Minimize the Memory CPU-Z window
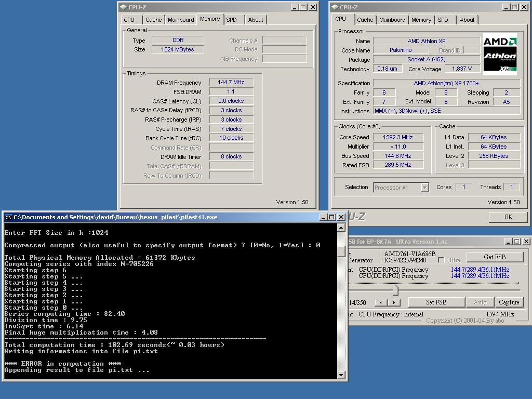Screen dimensions: 532x399 click(x=295, y=7)
